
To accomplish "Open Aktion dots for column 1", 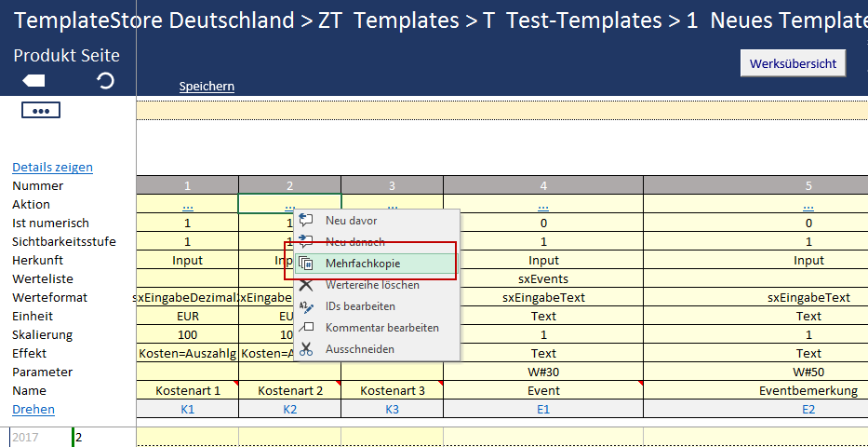I will [187, 205].
